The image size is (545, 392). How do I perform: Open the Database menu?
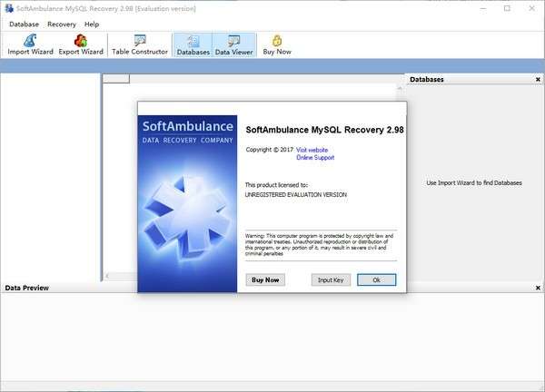[x=24, y=24]
